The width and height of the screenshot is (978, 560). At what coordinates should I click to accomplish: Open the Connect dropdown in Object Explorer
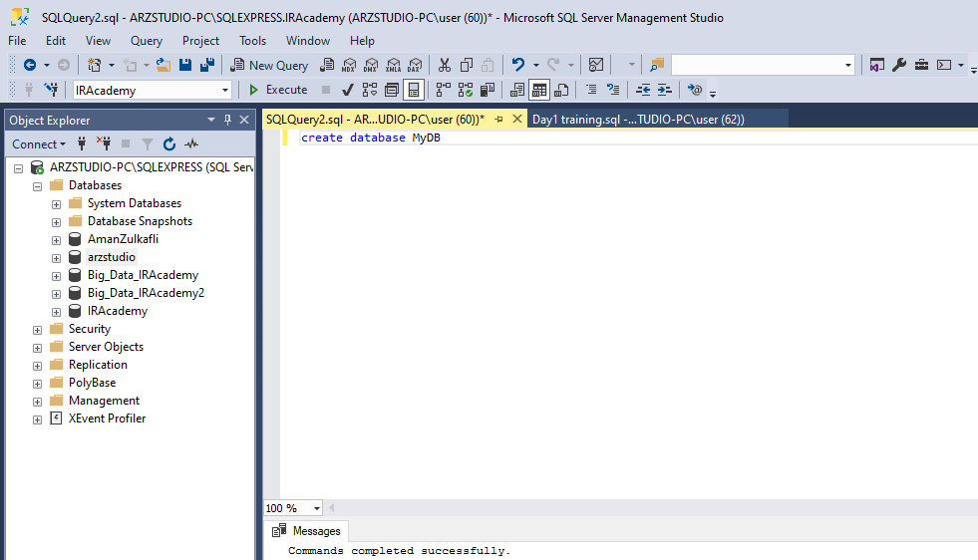(x=39, y=144)
